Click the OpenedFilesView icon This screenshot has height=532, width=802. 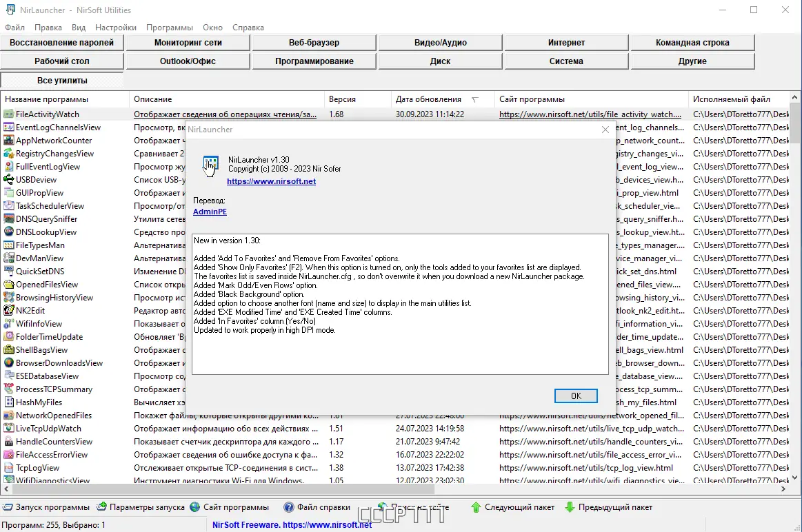[9, 284]
